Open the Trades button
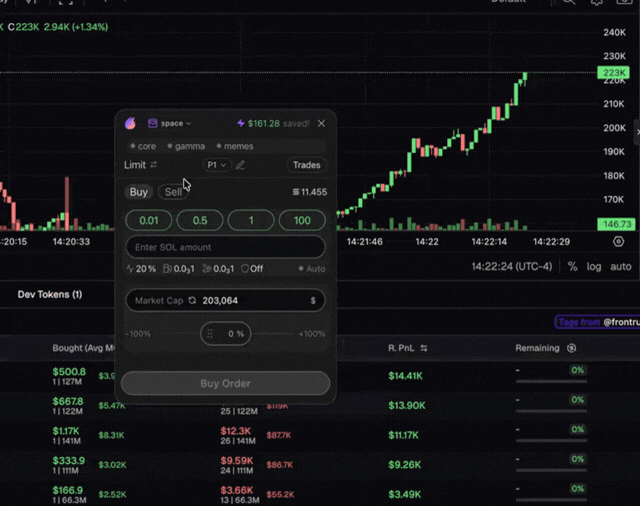 307,165
